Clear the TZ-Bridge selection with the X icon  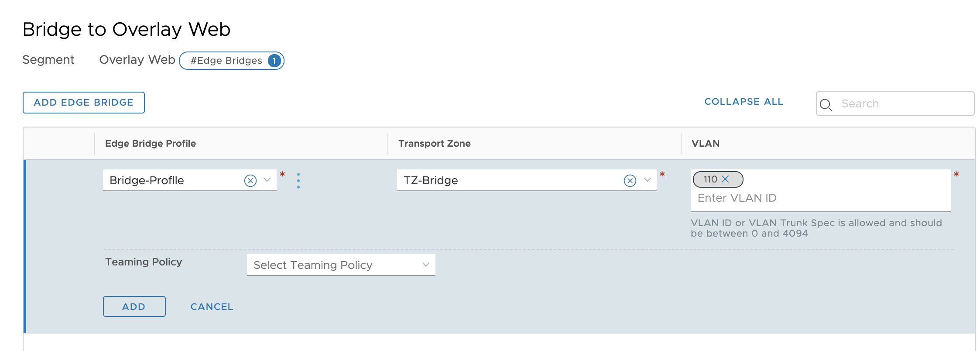[629, 180]
